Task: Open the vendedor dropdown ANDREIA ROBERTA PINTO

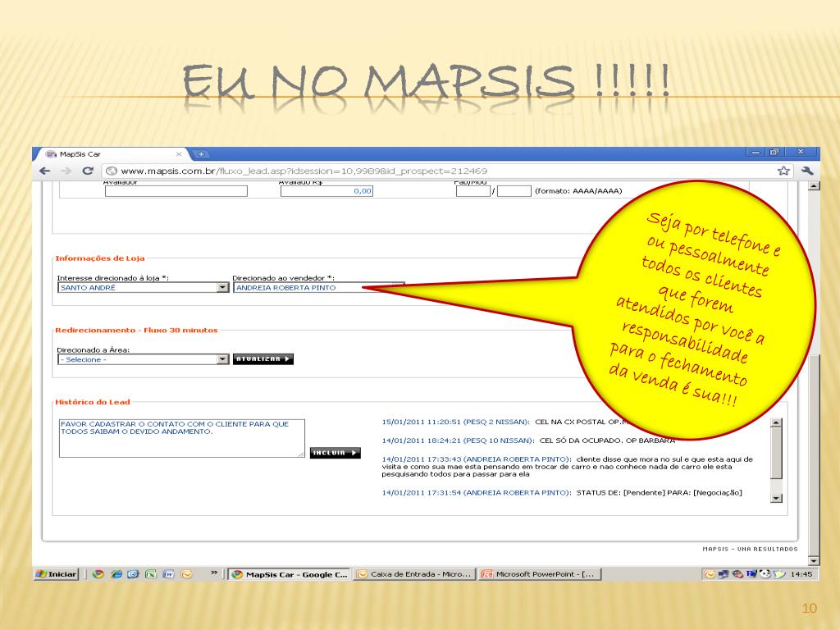Action: pos(318,288)
